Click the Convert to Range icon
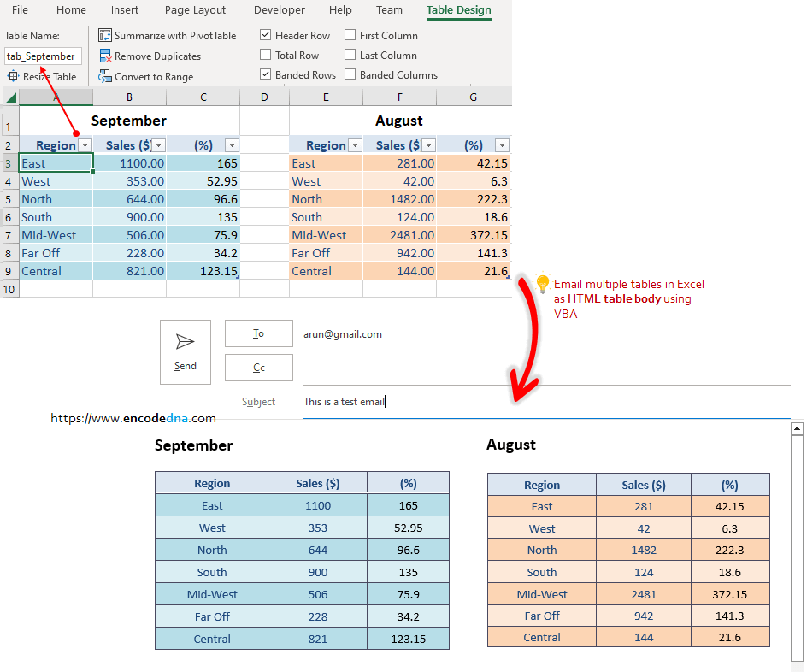 click(x=107, y=76)
